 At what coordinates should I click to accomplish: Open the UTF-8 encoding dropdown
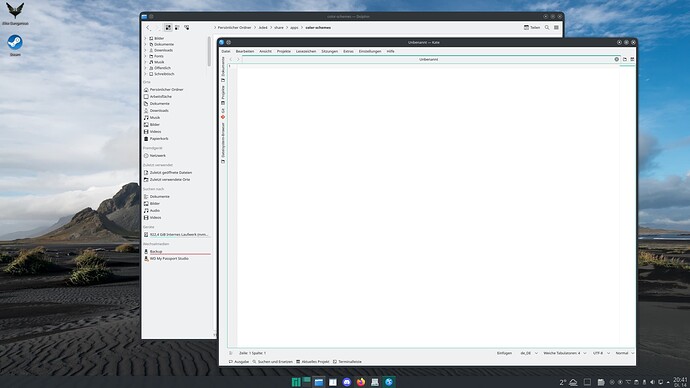[x=601, y=353]
